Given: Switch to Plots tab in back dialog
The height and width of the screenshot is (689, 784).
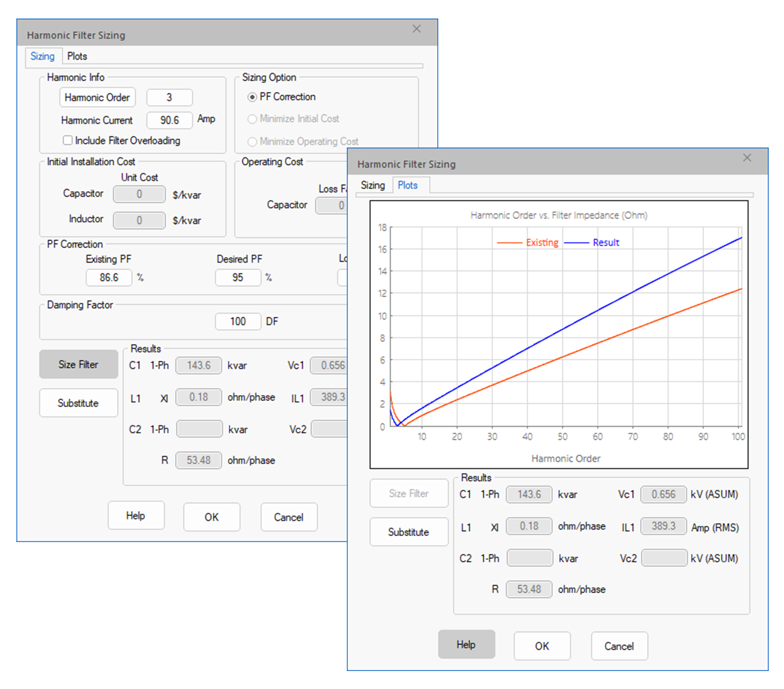Looking at the screenshot, I should (x=77, y=56).
